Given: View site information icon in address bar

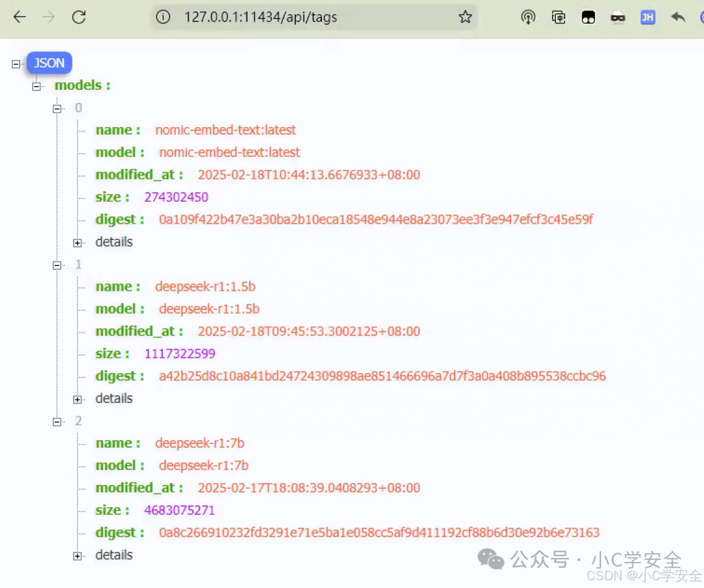Looking at the screenshot, I should (163, 17).
